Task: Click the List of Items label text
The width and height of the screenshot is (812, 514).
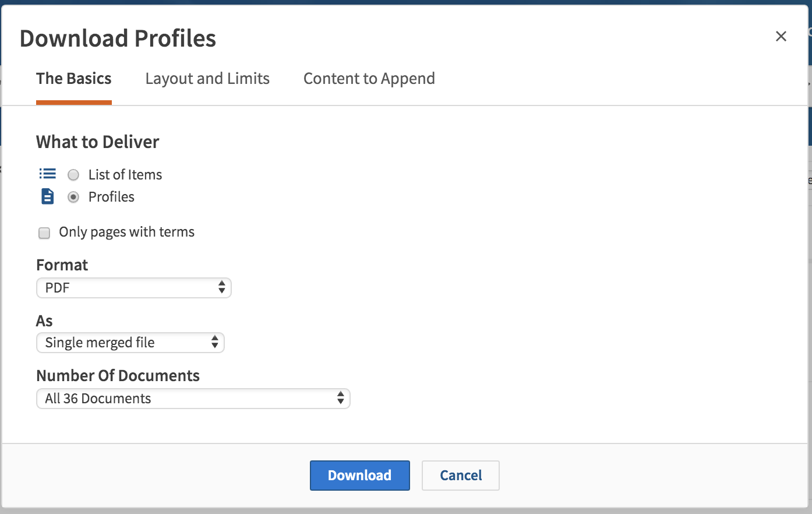Action: [x=125, y=175]
